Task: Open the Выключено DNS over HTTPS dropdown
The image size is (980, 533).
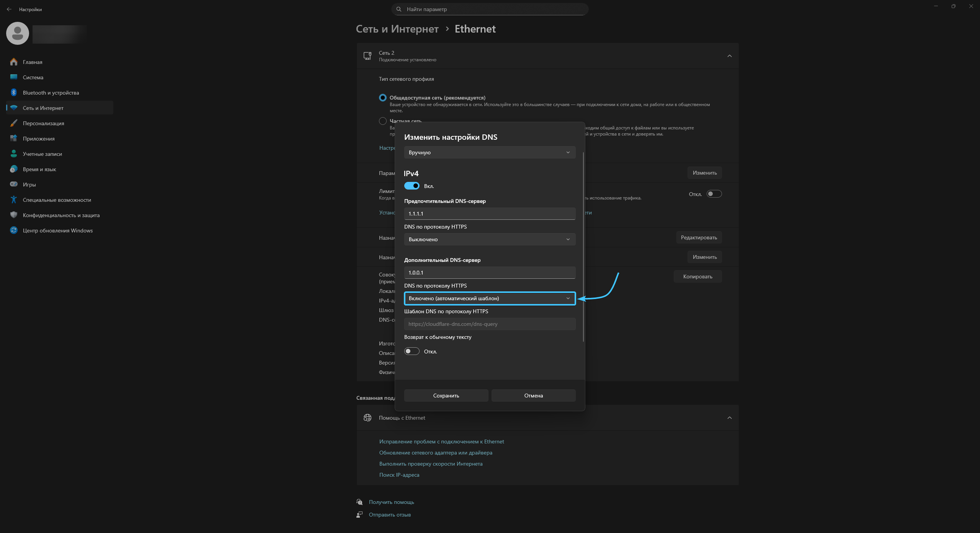Action: (490, 239)
